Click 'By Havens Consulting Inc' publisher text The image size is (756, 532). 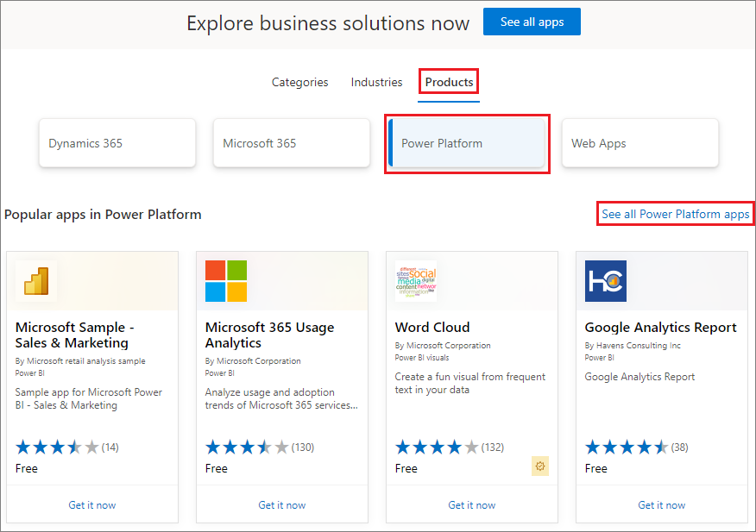click(x=633, y=346)
